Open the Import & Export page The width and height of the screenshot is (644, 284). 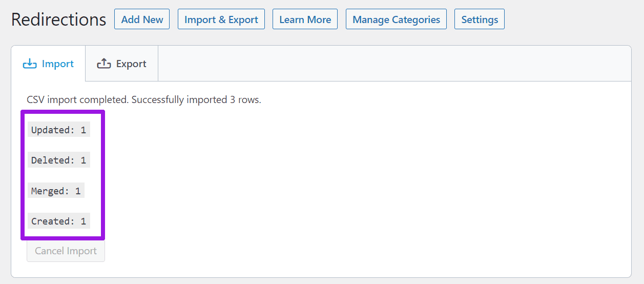(x=221, y=19)
